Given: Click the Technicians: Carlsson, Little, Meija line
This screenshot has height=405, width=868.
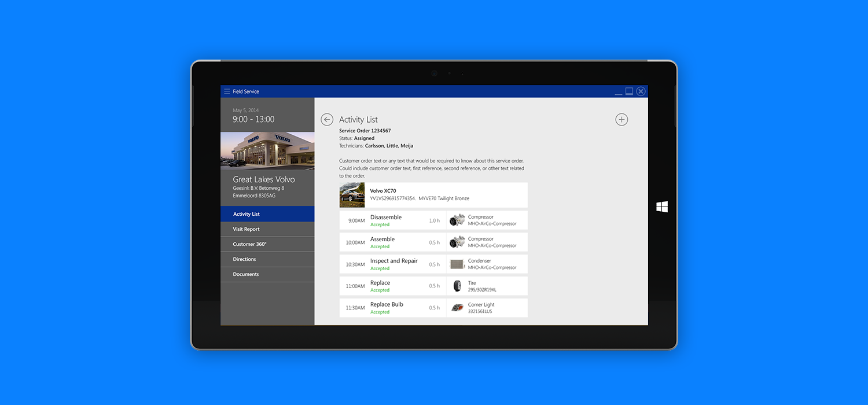Looking at the screenshot, I should [x=376, y=146].
